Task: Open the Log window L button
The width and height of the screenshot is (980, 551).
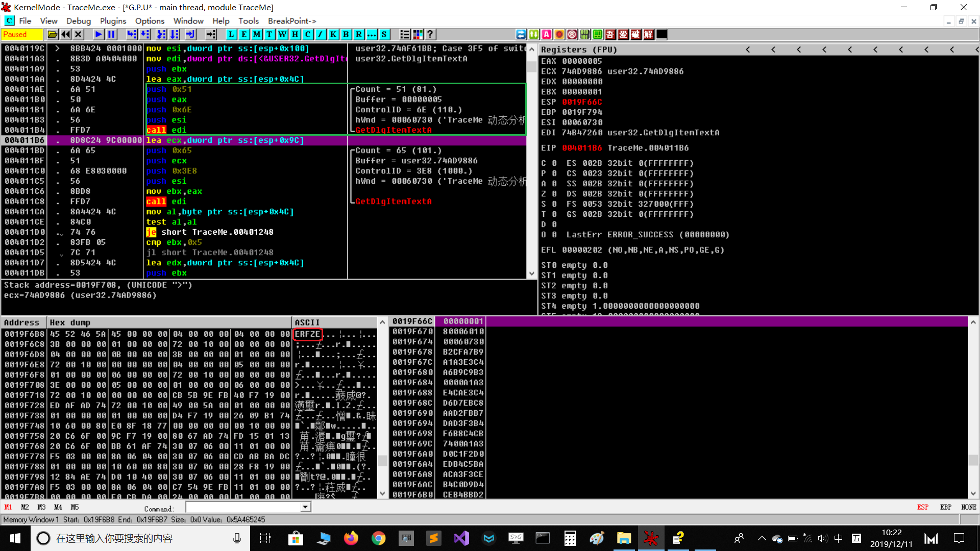Action: [231, 34]
